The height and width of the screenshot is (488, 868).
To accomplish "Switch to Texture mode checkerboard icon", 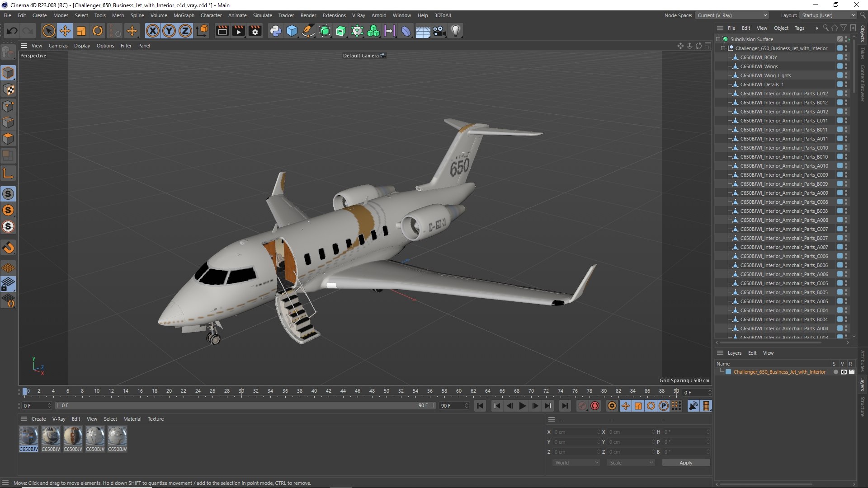I will point(8,89).
